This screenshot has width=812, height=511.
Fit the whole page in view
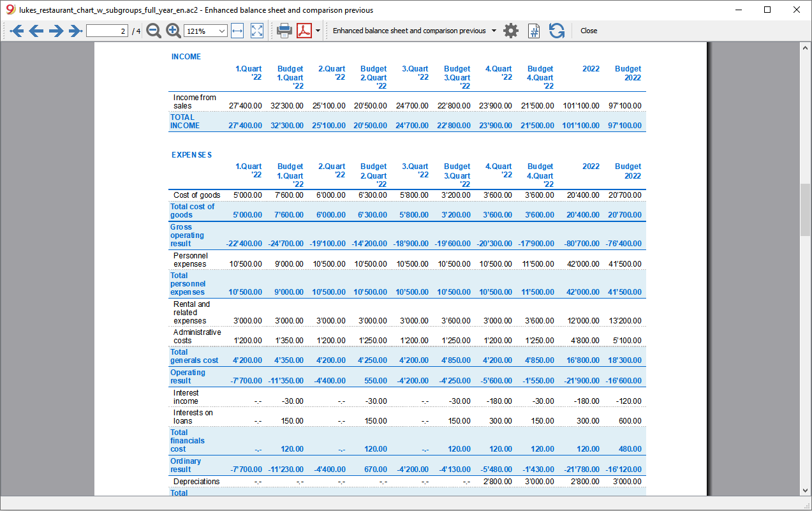tap(257, 31)
